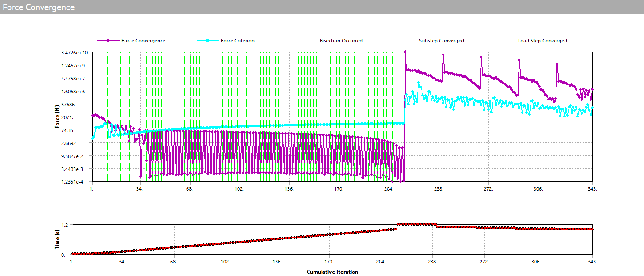The height and width of the screenshot is (276, 644).
Task: Select the Bisection Occurred legend label
Action: point(341,41)
